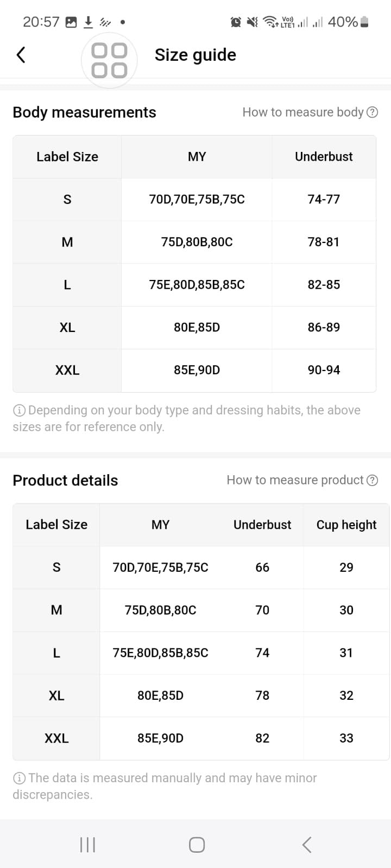Image resolution: width=391 pixels, height=868 pixels.
Task: Tap the Android home button icon
Action: click(197, 845)
